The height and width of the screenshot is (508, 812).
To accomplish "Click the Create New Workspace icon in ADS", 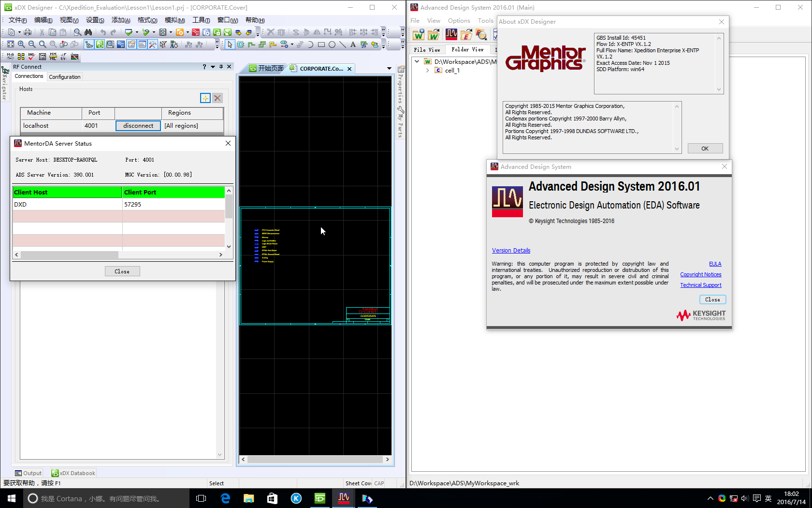I will (x=418, y=35).
